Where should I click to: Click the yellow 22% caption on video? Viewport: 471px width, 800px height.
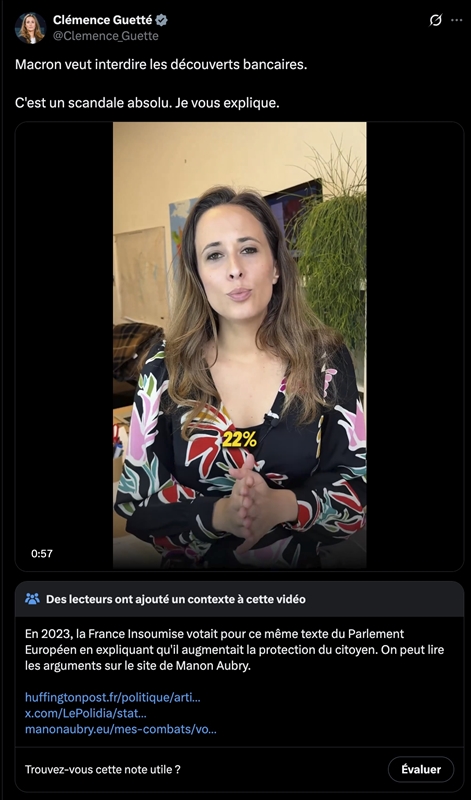[x=239, y=440]
